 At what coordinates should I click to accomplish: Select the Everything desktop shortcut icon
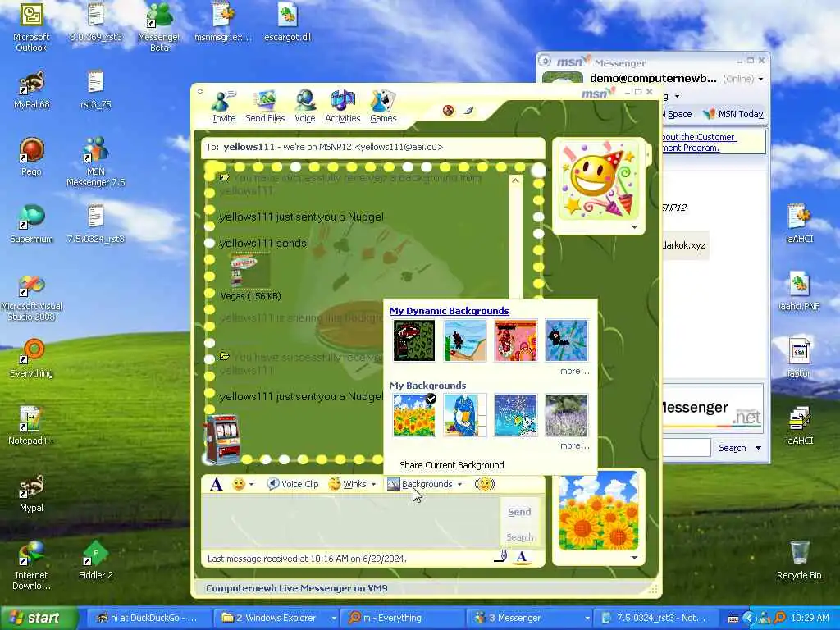point(31,358)
